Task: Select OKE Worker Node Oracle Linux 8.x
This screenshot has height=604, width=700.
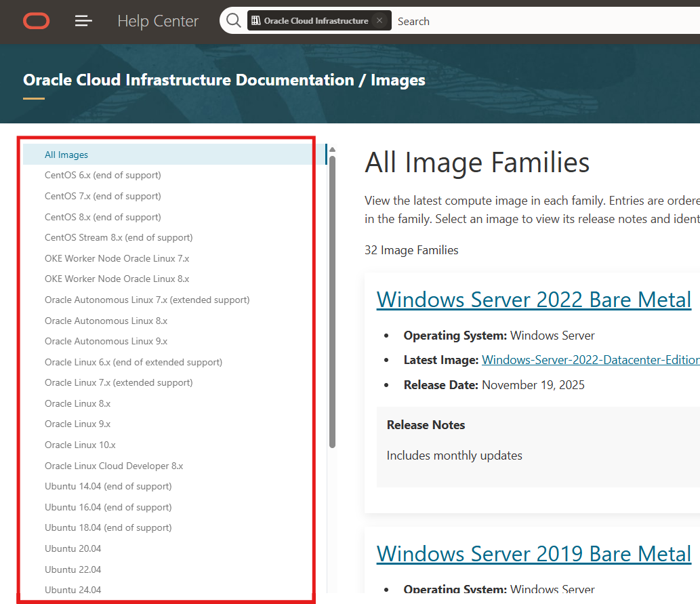Action: pos(117,279)
